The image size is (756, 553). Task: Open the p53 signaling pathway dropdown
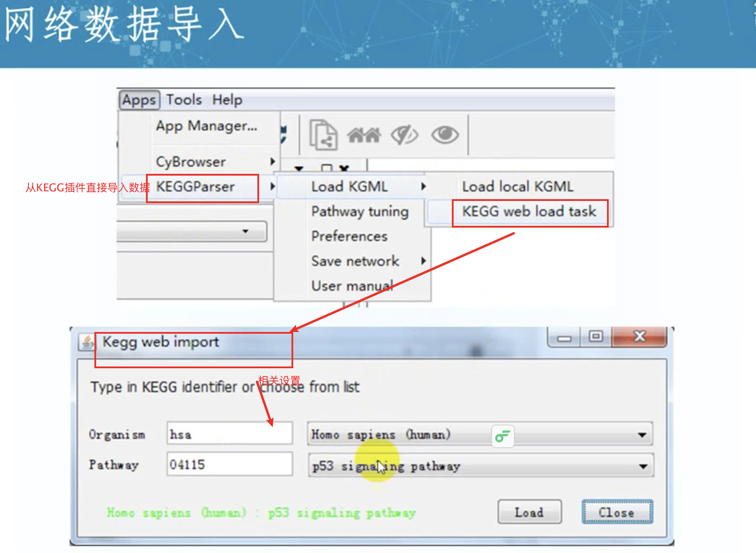click(x=480, y=466)
